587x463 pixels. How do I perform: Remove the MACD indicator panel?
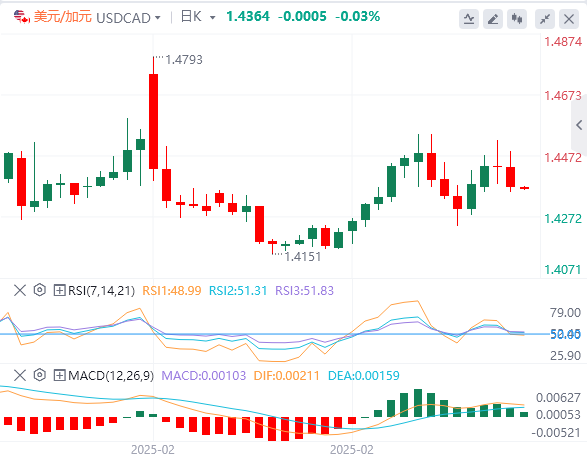click(x=20, y=375)
